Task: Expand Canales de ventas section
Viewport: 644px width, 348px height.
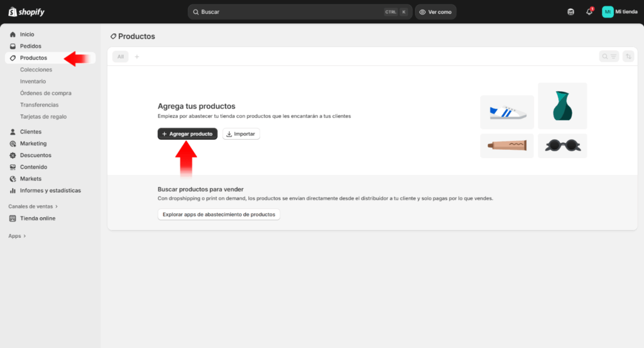Action: point(33,206)
